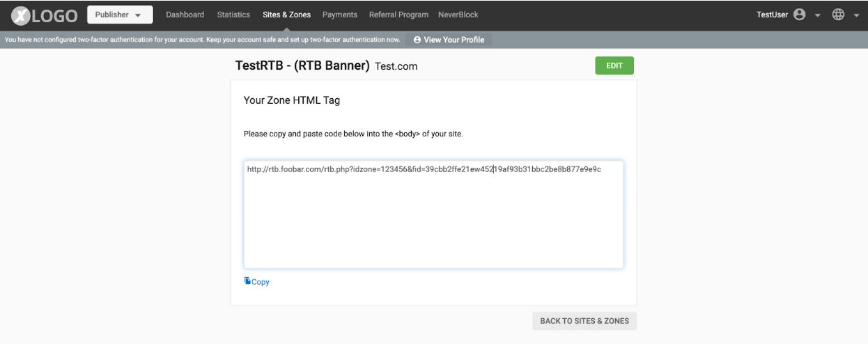This screenshot has height=344, width=868.
Task: Go to the Dashboard page
Action: point(185,15)
